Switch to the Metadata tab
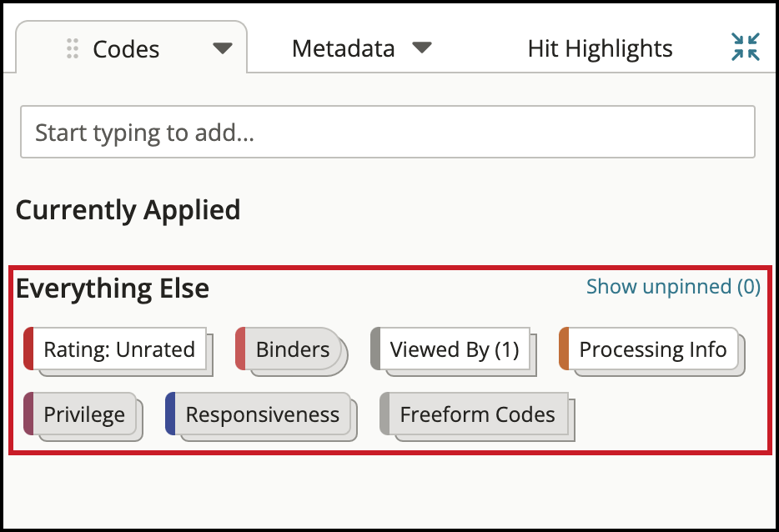This screenshot has height=532, width=779. tap(343, 48)
